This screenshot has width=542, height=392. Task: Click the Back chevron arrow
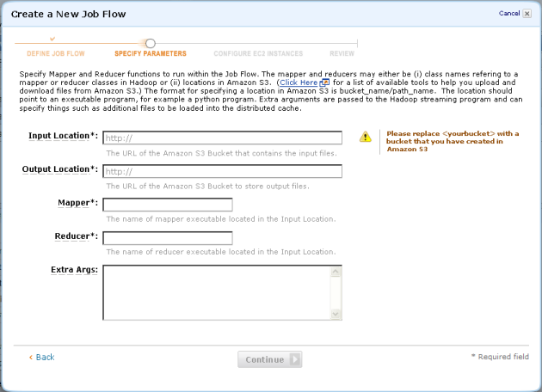coord(31,357)
